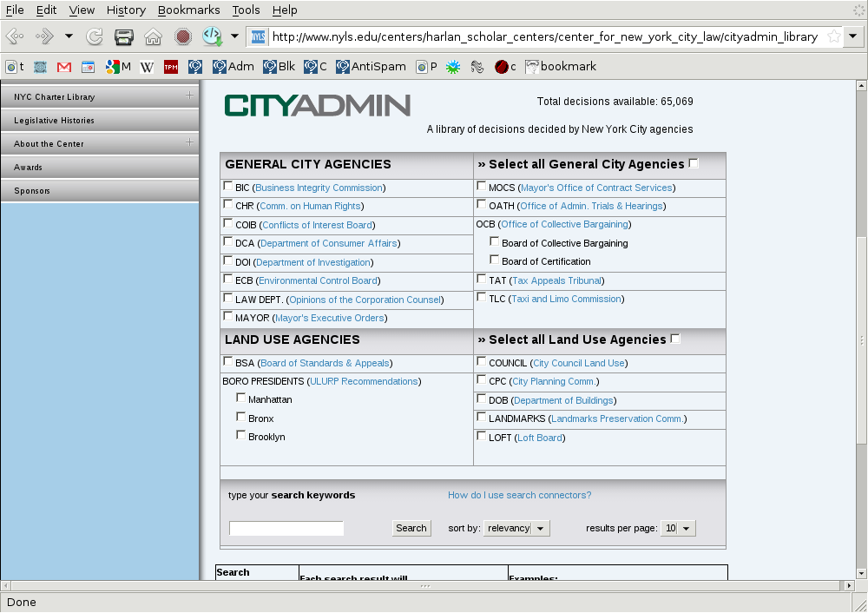Stop loading with the red stop icon
Screen dimensions: 868x613
182,37
